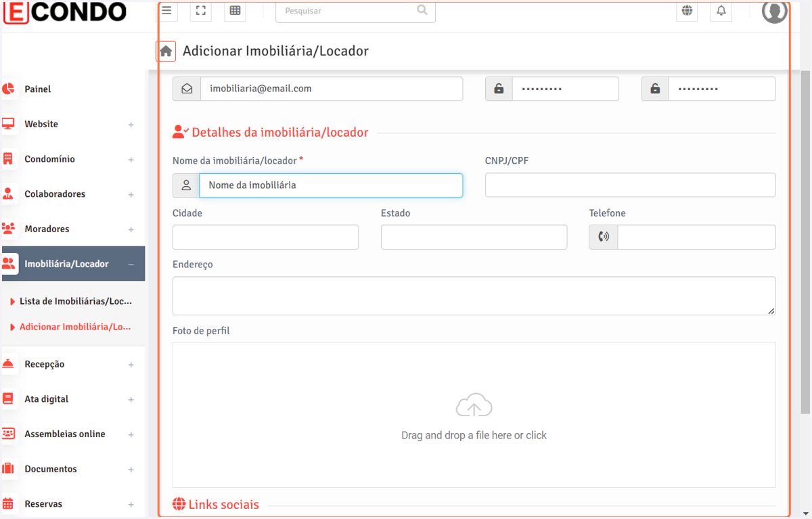This screenshot has width=812, height=519.
Task: Expand the Documentos submenu plus
Action: tap(131, 470)
